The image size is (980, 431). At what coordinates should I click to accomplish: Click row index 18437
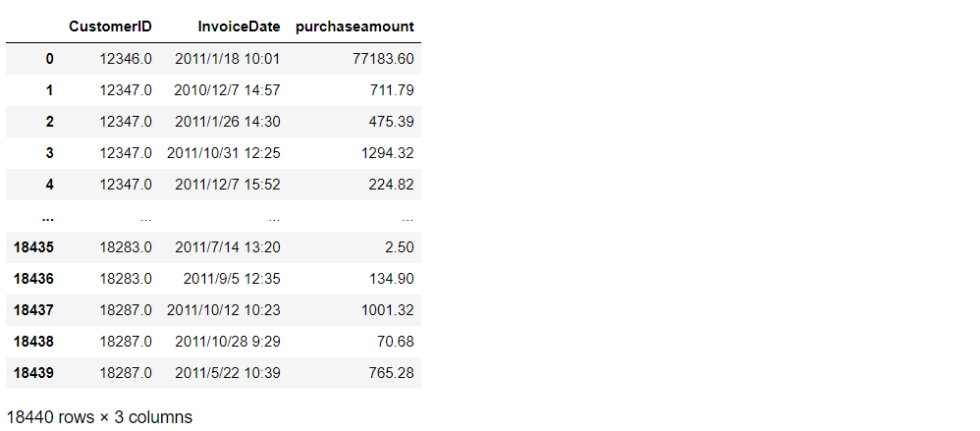click(x=34, y=310)
